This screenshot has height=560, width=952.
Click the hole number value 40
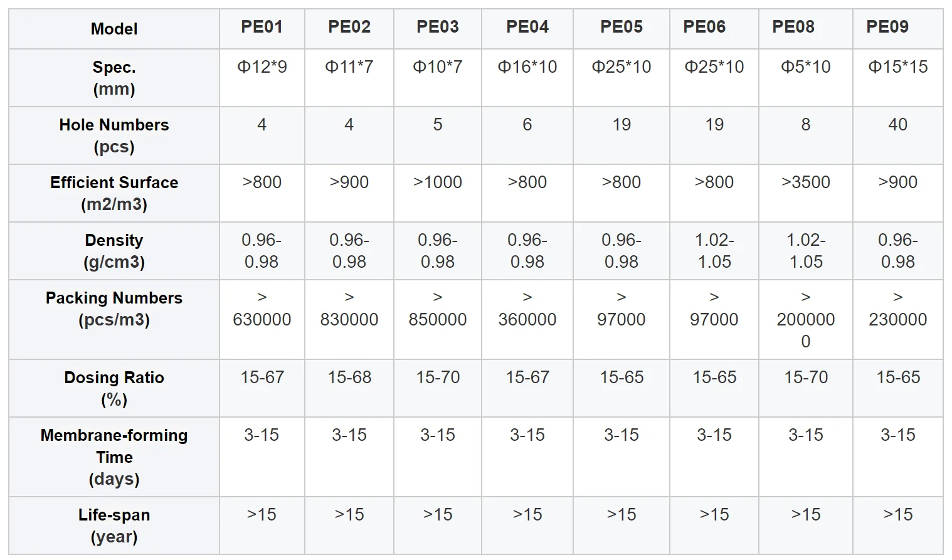[x=897, y=125]
